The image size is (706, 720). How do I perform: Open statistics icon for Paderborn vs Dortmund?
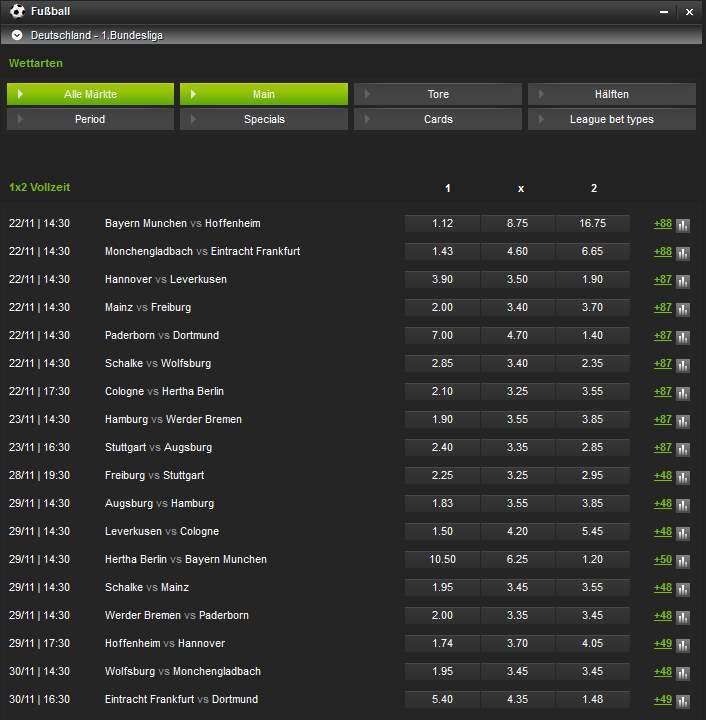tap(683, 338)
